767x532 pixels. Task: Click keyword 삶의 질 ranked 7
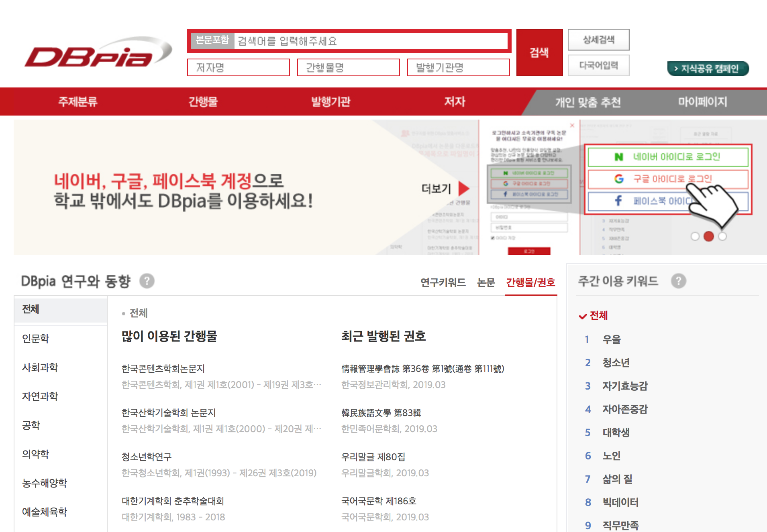(x=618, y=479)
